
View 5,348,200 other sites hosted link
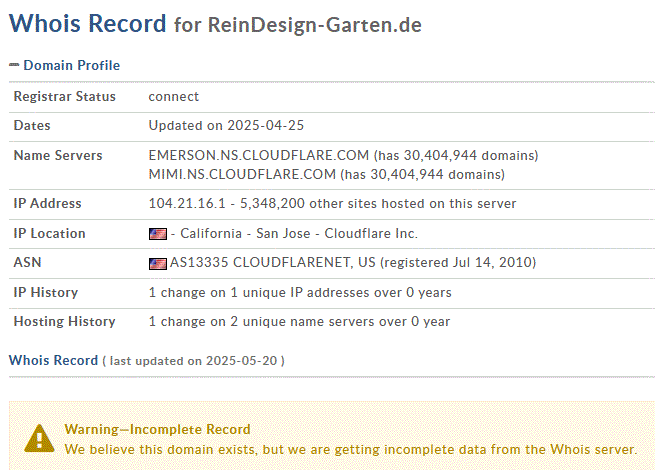click(378, 203)
